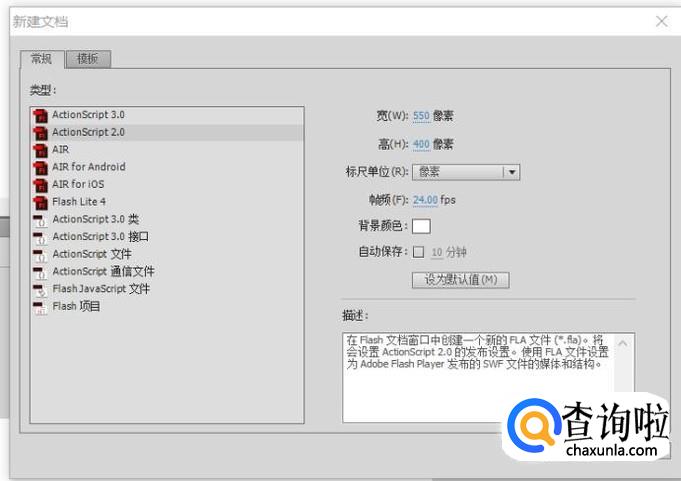Select ActionScript 文件 entry

click(x=167, y=254)
